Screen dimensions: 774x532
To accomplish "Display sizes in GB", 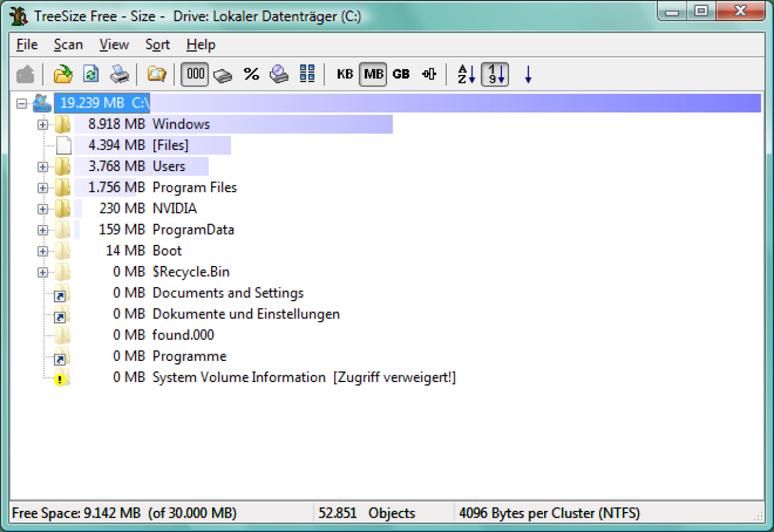I will click(401, 74).
